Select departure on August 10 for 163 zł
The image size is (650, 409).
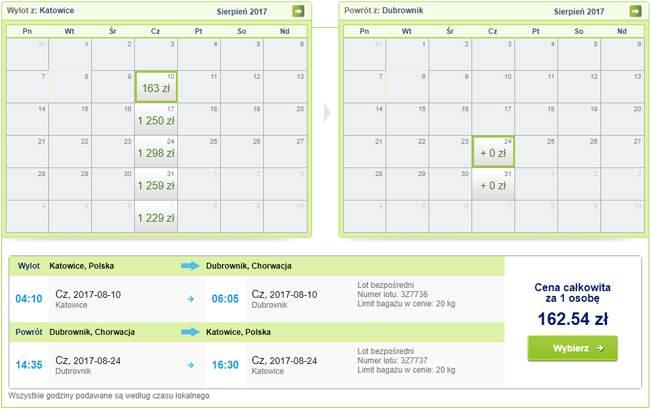pos(155,87)
